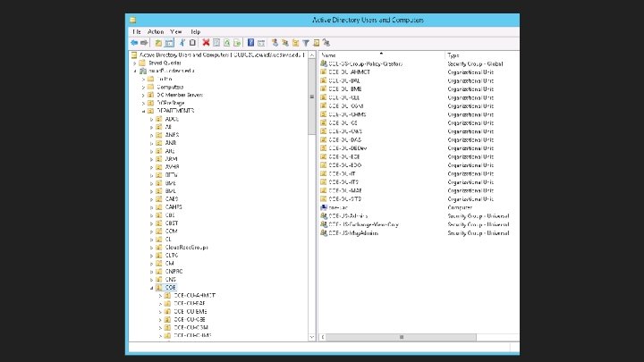644x362 pixels.
Task: Click the tree pane scroll-up arrow
Action: 312,55
